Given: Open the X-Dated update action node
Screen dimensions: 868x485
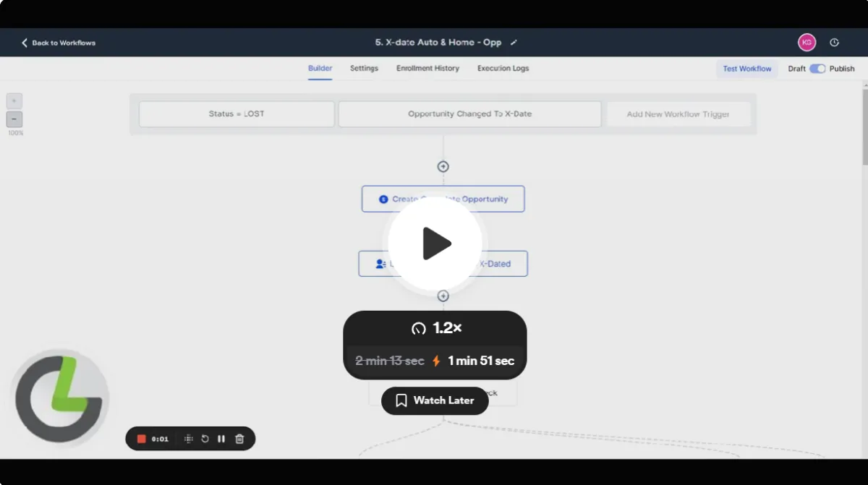Looking at the screenshot, I should point(443,264).
